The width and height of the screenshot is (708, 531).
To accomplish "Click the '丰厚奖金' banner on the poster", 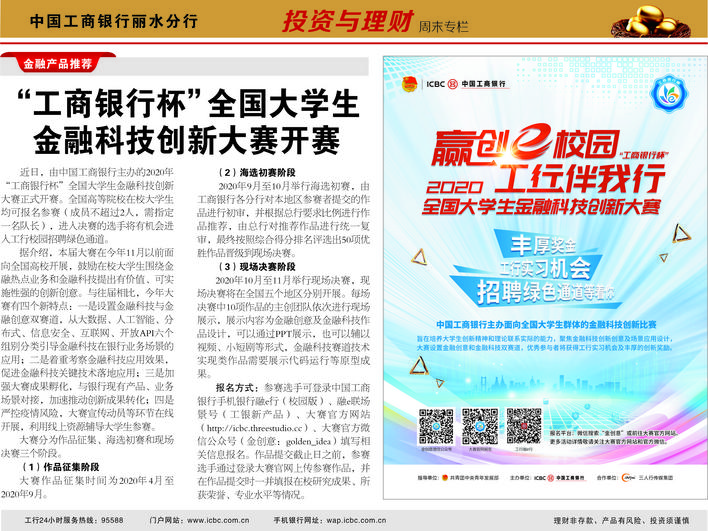I will [543, 246].
